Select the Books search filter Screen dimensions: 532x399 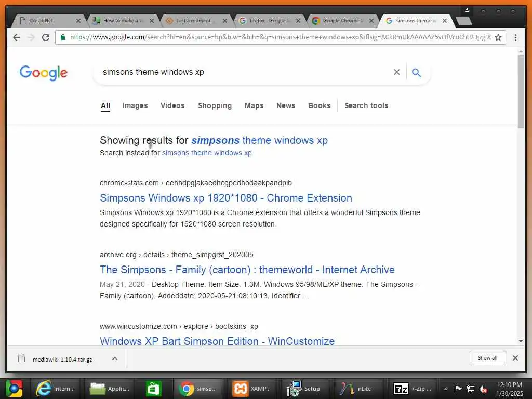tap(320, 105)
